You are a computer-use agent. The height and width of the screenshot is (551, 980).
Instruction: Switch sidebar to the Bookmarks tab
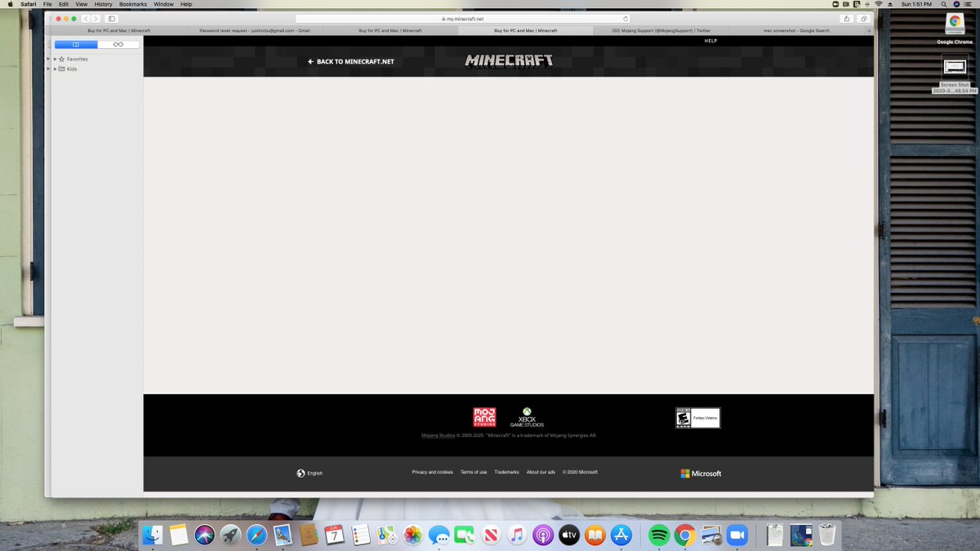76,44
